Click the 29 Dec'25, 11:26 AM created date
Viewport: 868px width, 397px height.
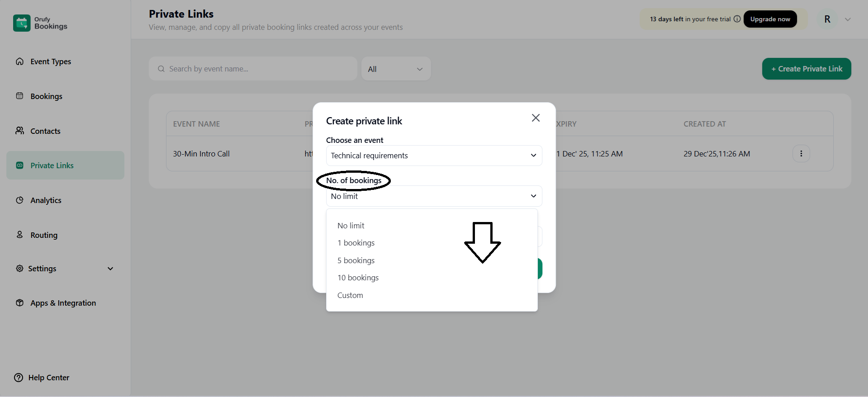click(716, 154)
